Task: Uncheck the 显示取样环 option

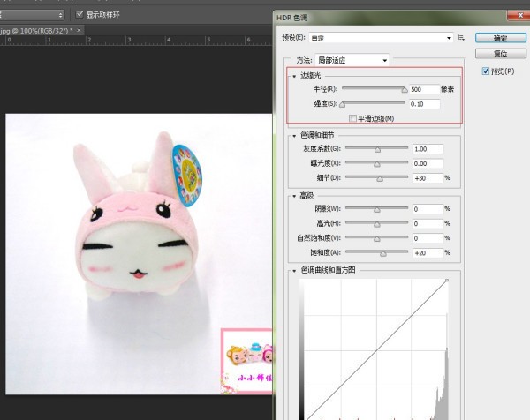Action: coord(80,14)
